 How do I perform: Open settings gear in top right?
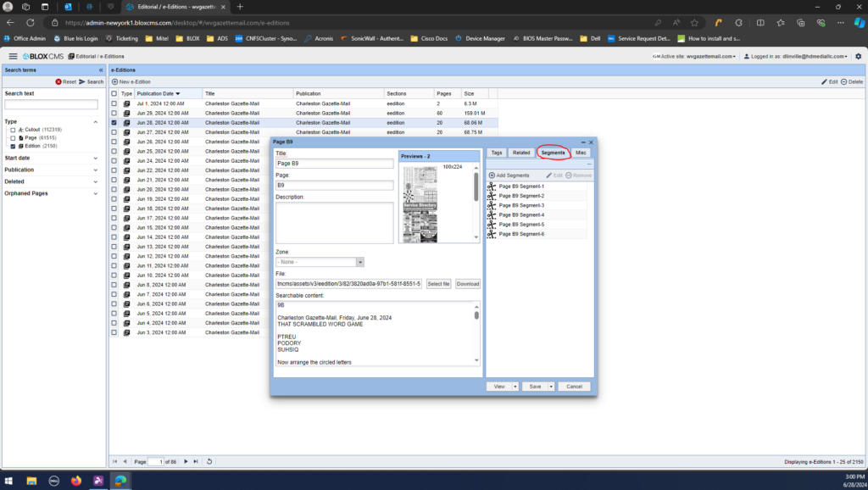tap(858, 56)
